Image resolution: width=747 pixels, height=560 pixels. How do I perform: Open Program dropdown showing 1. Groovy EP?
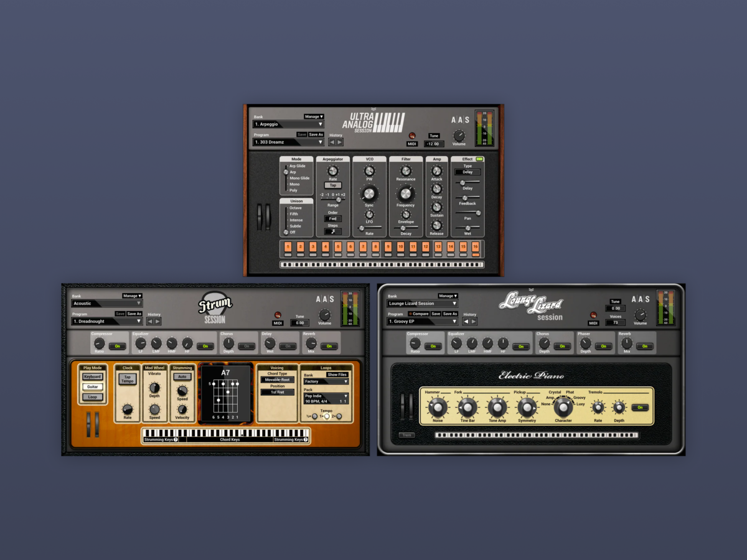423,322
